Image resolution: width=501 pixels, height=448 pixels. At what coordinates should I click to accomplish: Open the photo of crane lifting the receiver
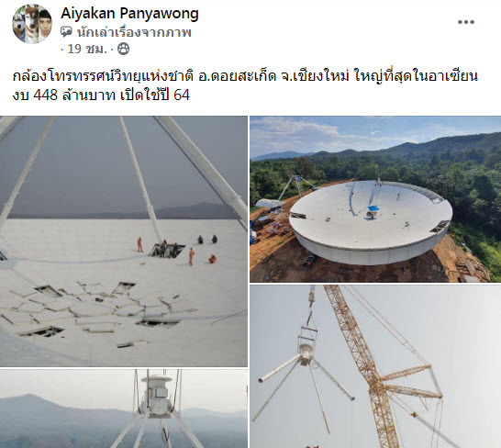coord(375,366)
